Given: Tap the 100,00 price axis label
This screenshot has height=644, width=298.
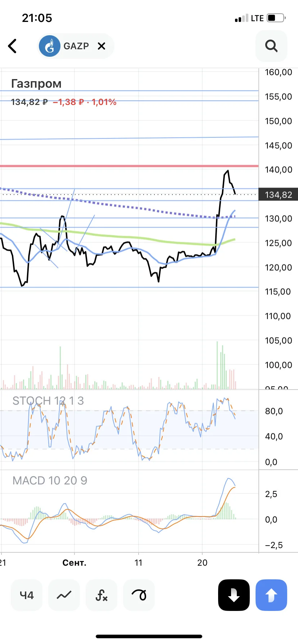Looking at the screenshot, I should 279,365.
